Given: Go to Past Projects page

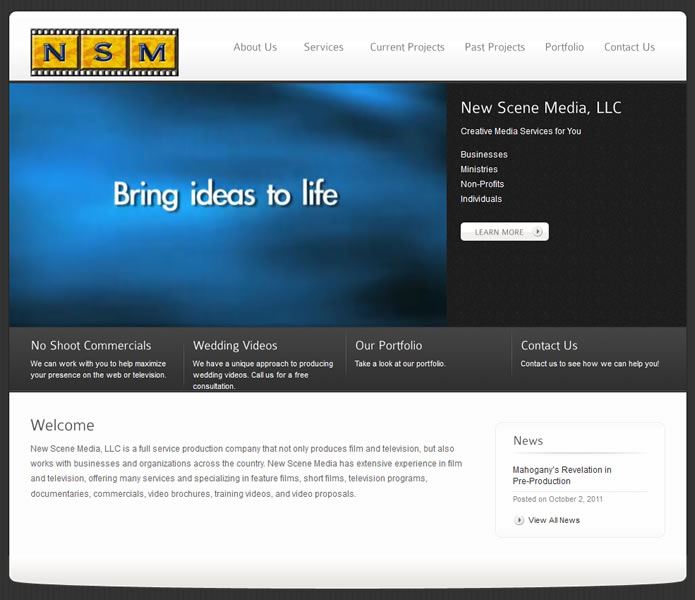Looking at the screenshot, I should pyautogui.click(x=495, y=47).
